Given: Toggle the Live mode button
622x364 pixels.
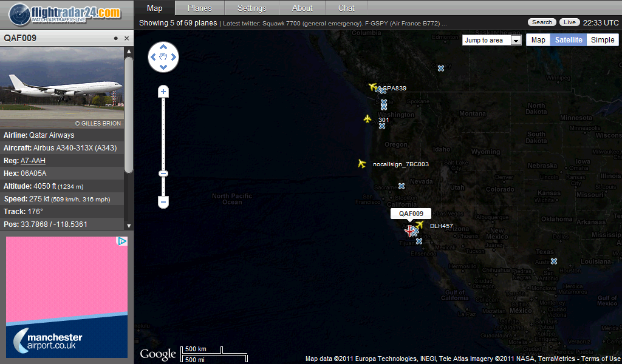Looking at the screenshot, I should coord(570,22).
